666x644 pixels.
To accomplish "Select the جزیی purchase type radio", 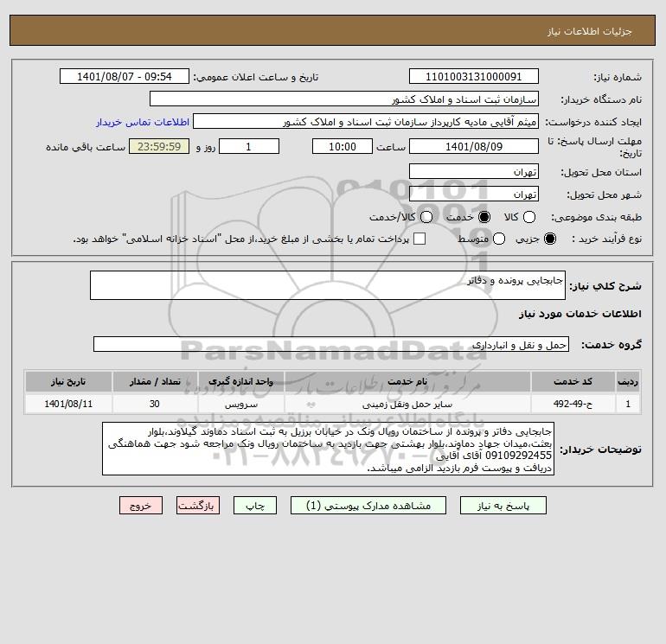I will tap(550, 239).
